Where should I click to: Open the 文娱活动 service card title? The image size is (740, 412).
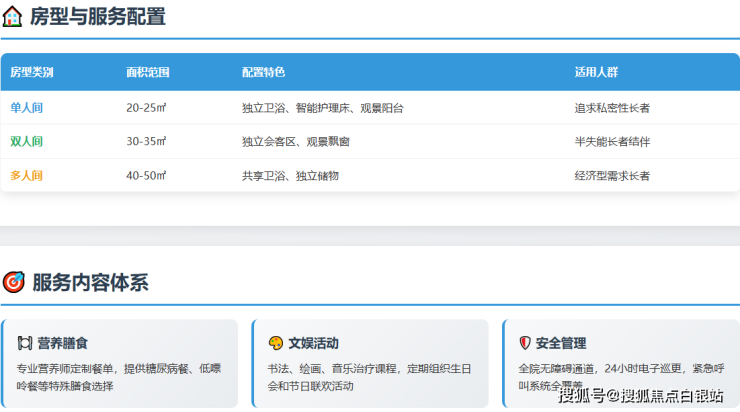[314, 343]
